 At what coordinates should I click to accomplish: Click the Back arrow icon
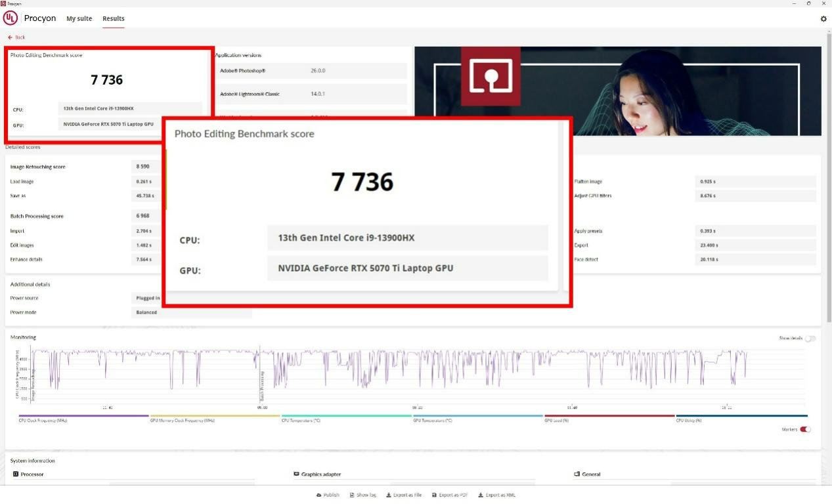(11, 37)
